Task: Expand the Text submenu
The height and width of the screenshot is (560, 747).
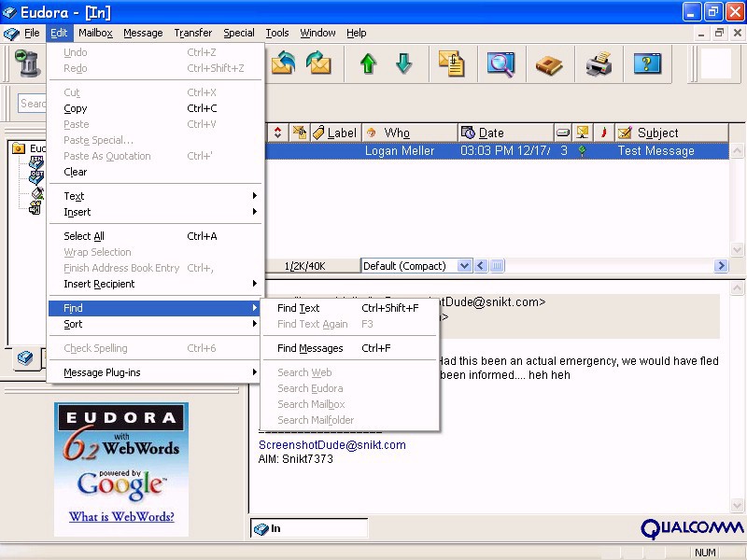Action: tap(155, 196)
